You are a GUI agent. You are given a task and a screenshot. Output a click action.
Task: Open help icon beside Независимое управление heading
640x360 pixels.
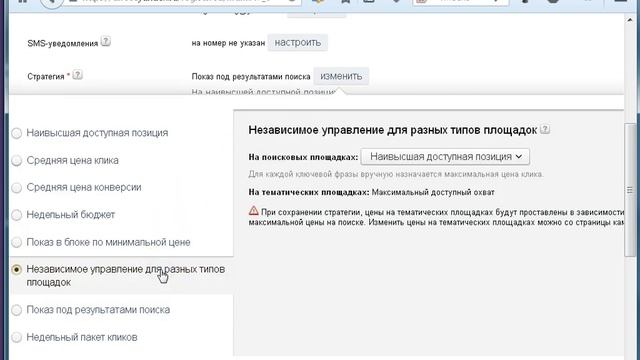(545, 129)
